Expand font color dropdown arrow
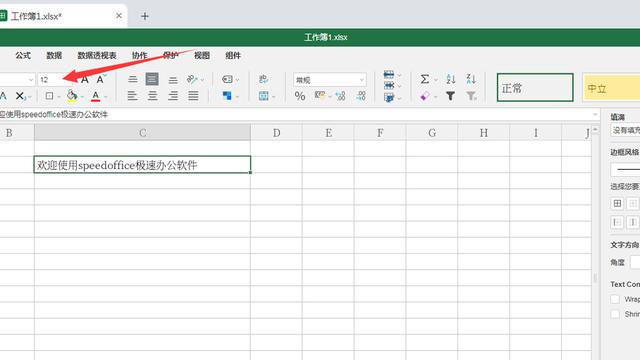 pyautogui.click(x=106, y=97)
